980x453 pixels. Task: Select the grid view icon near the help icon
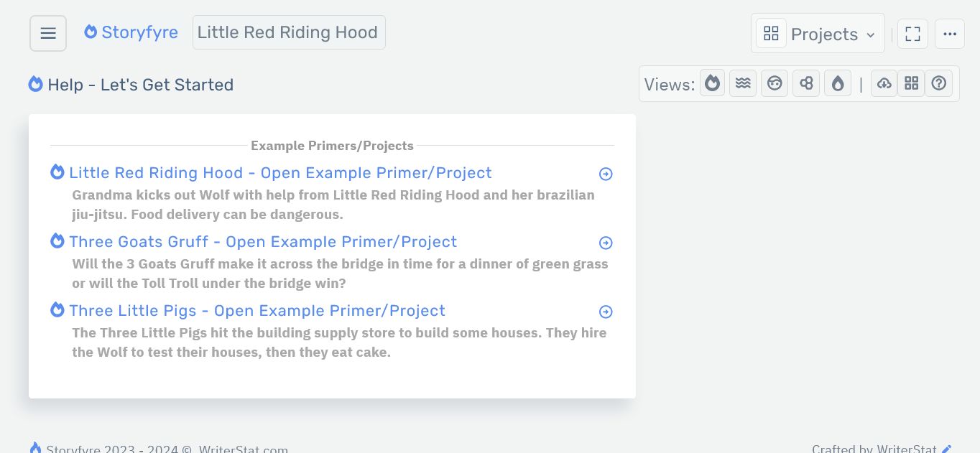[x=911, y=83]
